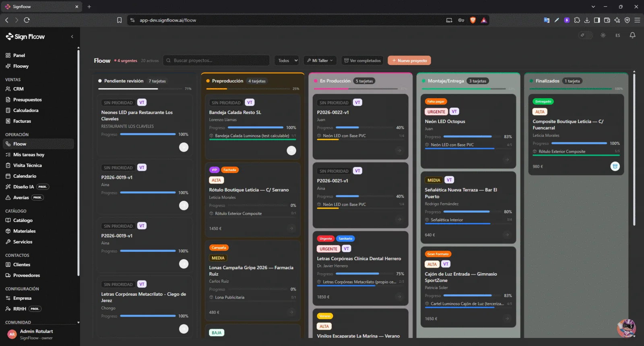Screen dimensions: 644x346
Task: Toggle light theme with the sun icon
Action: pyautogui.click(x=603, y=35)
